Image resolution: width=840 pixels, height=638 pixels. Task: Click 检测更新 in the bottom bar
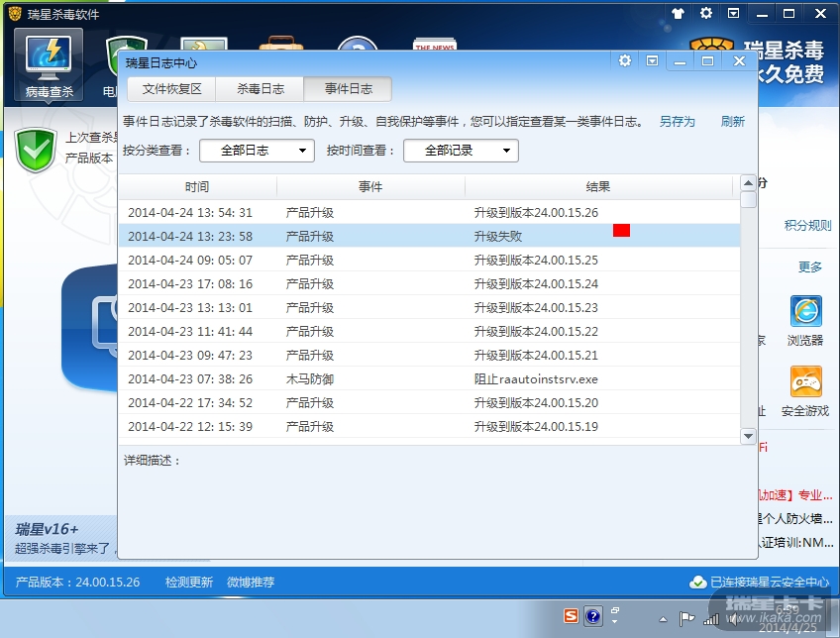click(188, 583)
